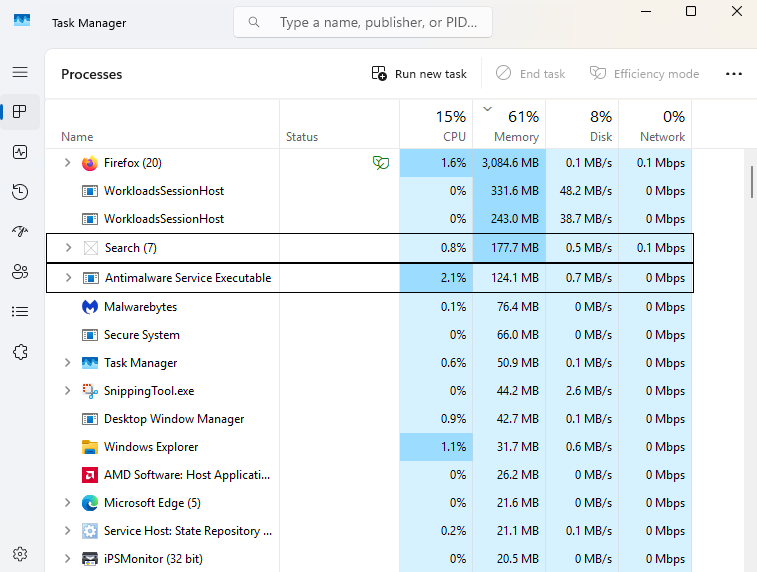Screen dimensions: 757x572
Task: Sort processes by the CPU column
Action: pos(436,126)
